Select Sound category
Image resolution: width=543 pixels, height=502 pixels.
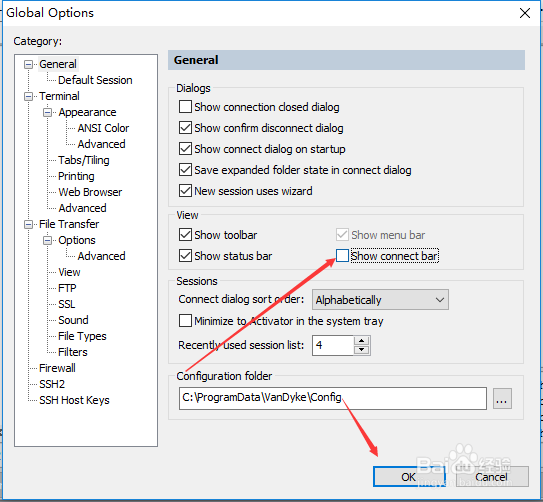pos(73,320)
